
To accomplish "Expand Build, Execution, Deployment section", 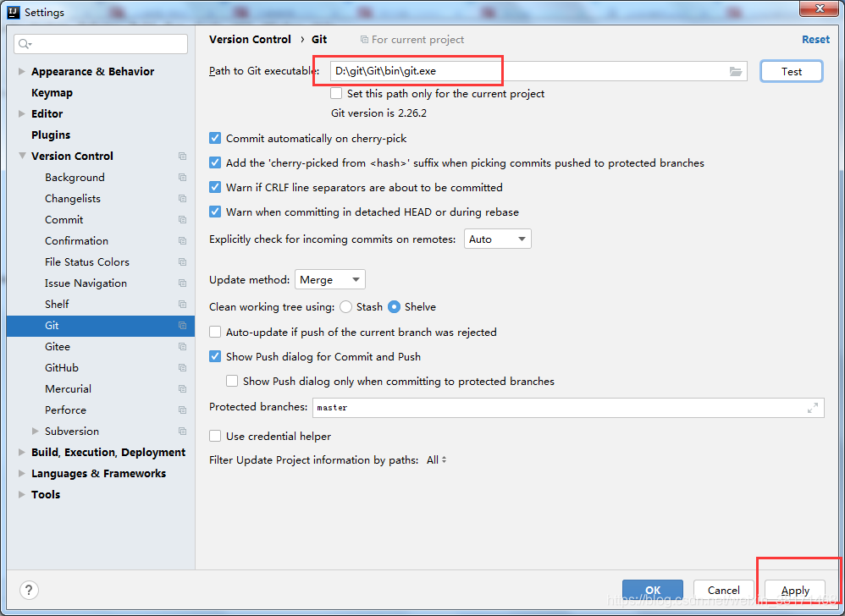I will coord(22,453).
